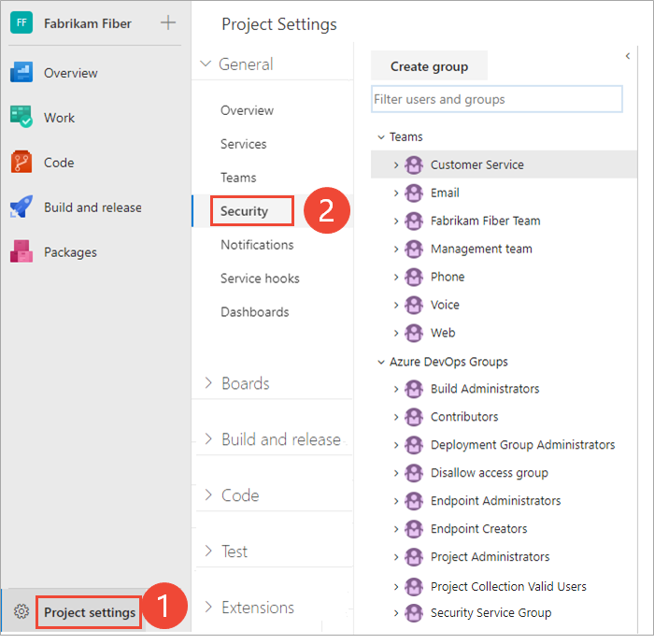654x644 pixels.
Task: Collapse the Azure DevOps Groups list
Action: (381, 362)
